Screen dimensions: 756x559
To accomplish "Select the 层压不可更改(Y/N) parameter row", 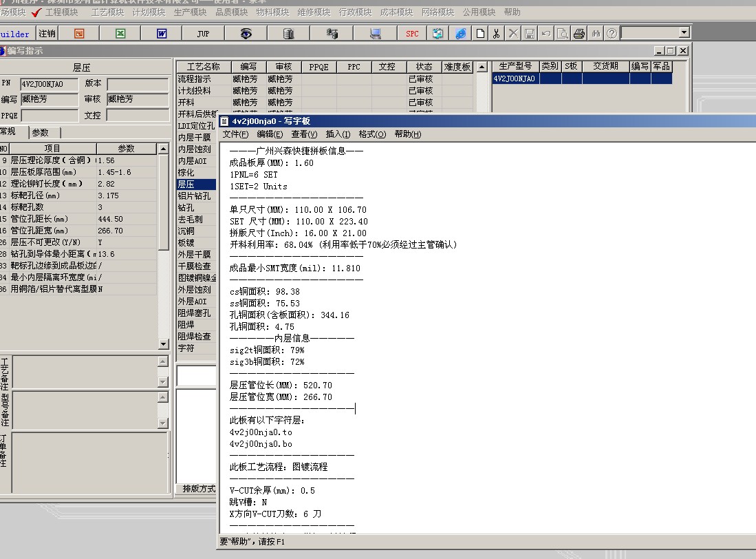I will pos(78,242).
